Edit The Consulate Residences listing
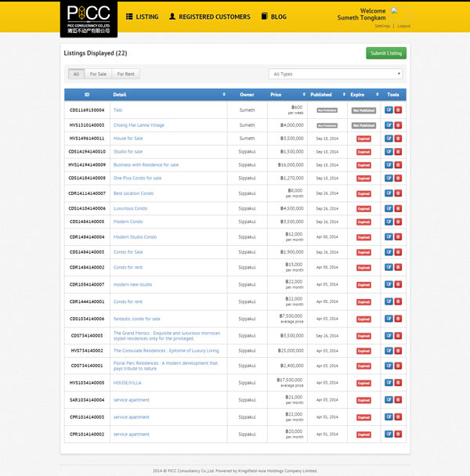 click(389, 351)
